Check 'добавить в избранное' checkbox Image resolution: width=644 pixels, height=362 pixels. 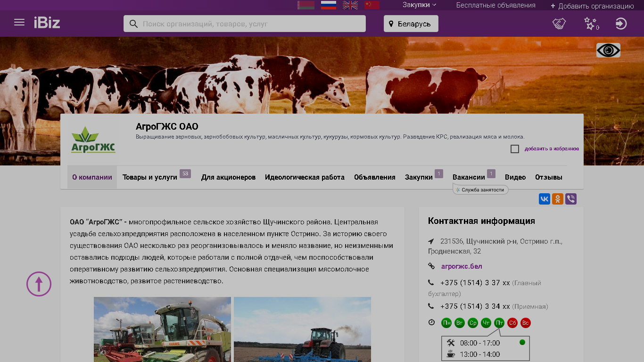point(515,149)
